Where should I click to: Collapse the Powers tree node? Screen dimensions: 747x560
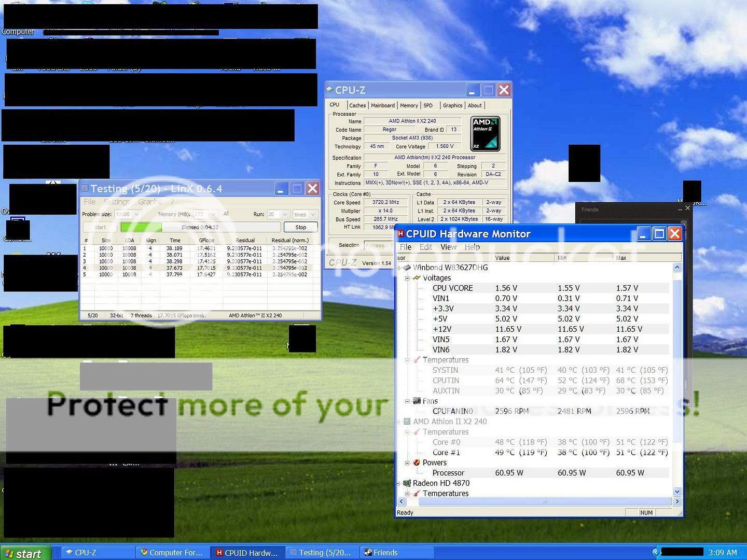coord(408,463)
